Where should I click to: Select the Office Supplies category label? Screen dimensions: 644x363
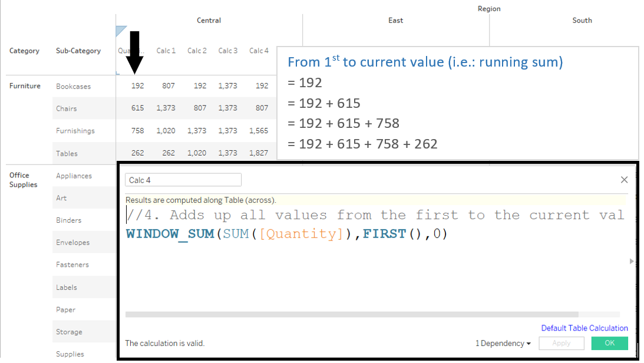[x=22, y=180]
